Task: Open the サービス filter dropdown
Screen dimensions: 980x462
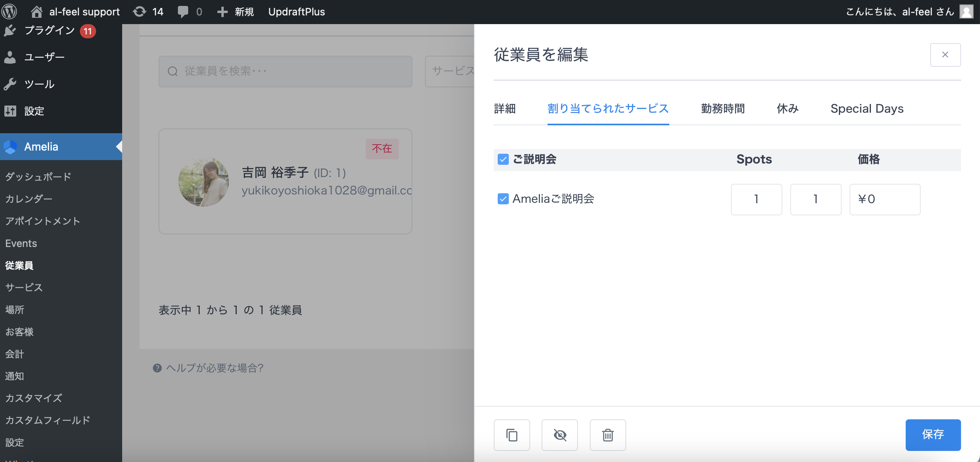Action: [x=450, y=71]
